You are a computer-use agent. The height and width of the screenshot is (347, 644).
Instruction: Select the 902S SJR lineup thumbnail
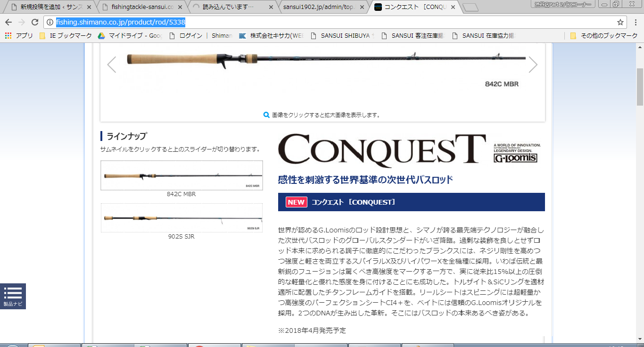(182, 218)
